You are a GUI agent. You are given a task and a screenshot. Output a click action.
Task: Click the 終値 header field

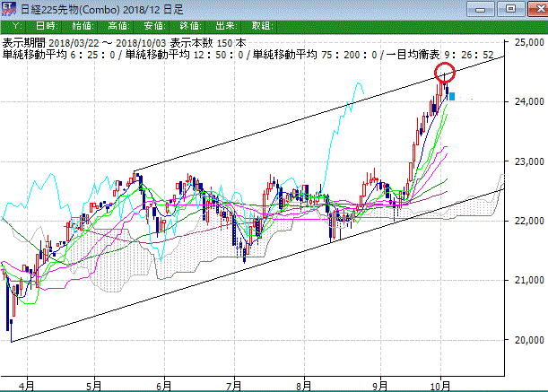click(190, 26)
